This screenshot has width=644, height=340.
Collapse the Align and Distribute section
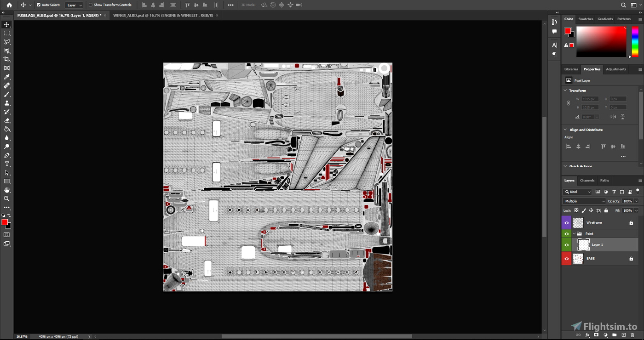click(565, 130)
